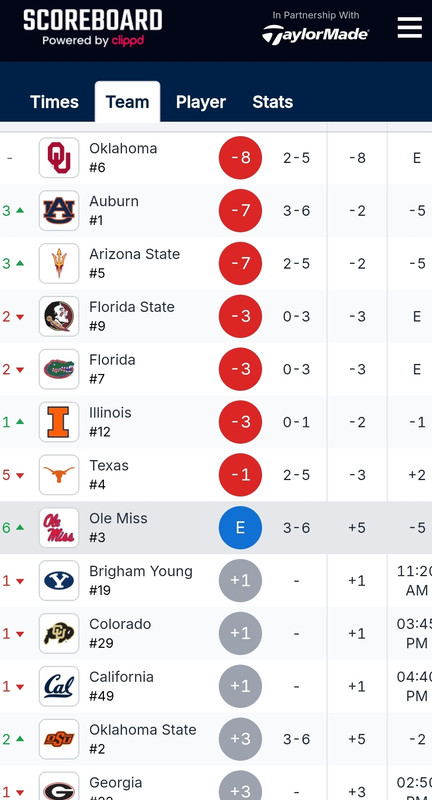Select the Texas Longhorns logo
This screenshot has width=432, height=800.
(59, 475)
